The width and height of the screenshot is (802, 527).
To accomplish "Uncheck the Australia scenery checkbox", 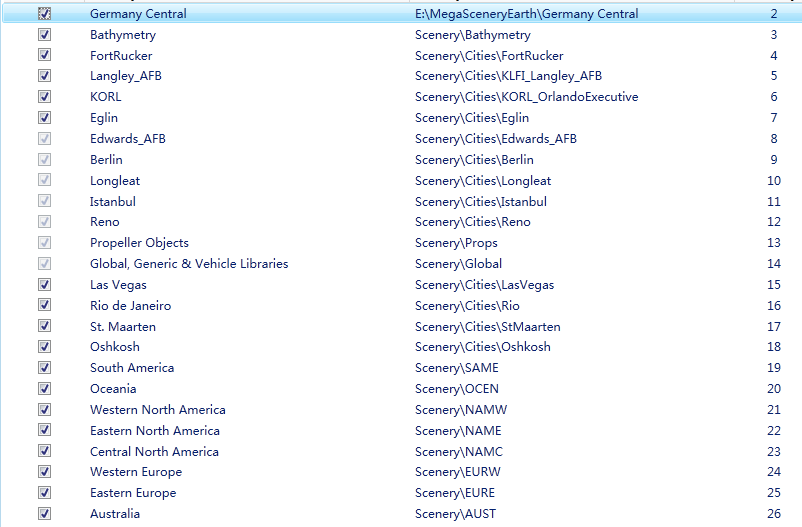I will [x=44, y=514].
